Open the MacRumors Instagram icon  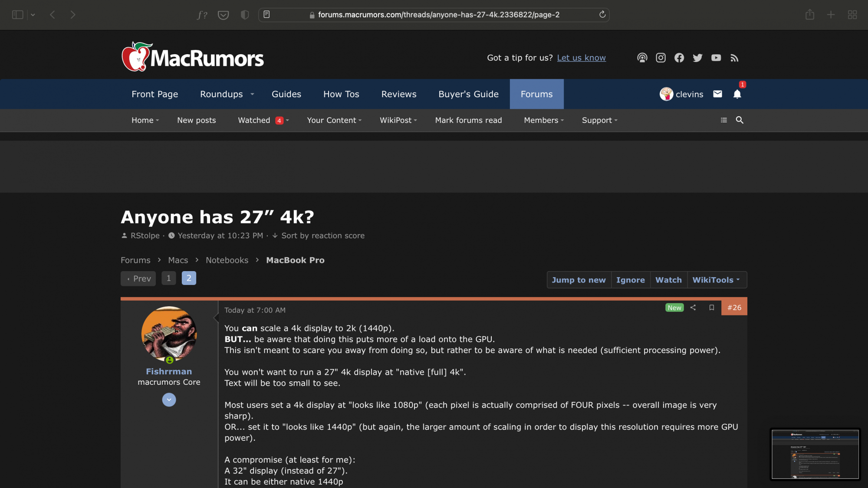click(661, 58)
